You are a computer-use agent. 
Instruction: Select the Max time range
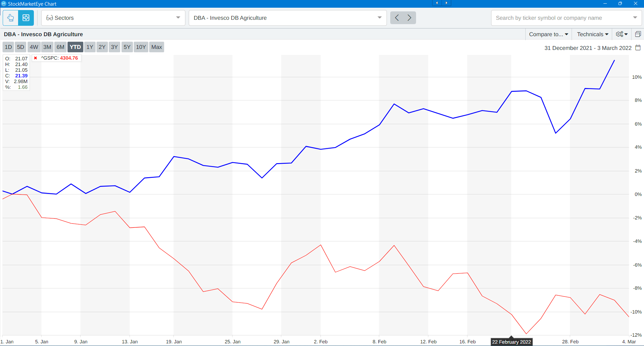click(x=157, y=47)
